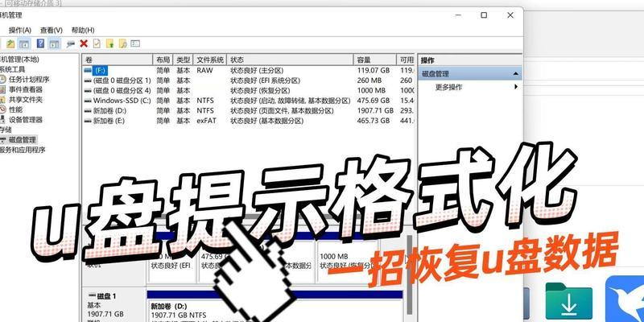Select 共享文件夹 in the tree
The width and height of the screenshot is (644, 322).
[x=26, y=100]
